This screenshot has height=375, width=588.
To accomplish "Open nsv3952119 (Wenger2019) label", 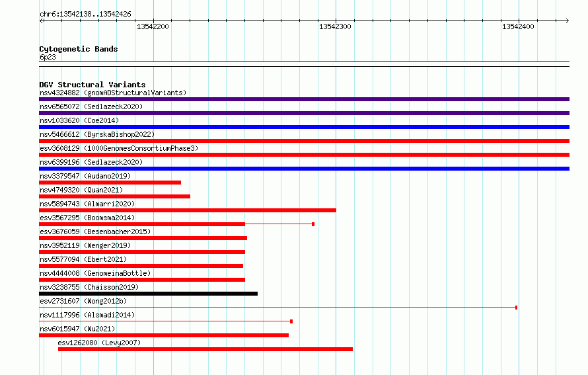I will pyautogui.click(x=85, y=245).
